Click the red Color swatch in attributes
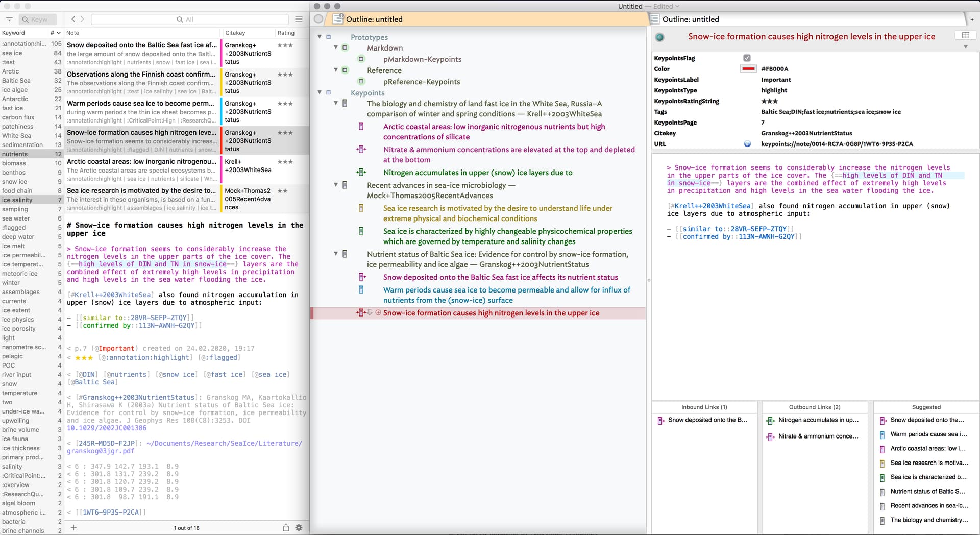Viewport: 980px width, 535px height. pyautogui.click(x=748, y=69)
